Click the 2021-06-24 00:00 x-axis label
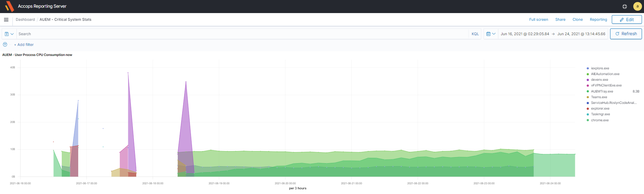 click(x=550, y=183)
